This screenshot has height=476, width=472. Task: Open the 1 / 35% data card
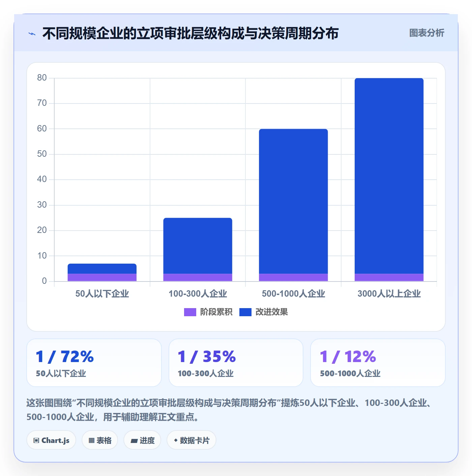coord(236,363)
